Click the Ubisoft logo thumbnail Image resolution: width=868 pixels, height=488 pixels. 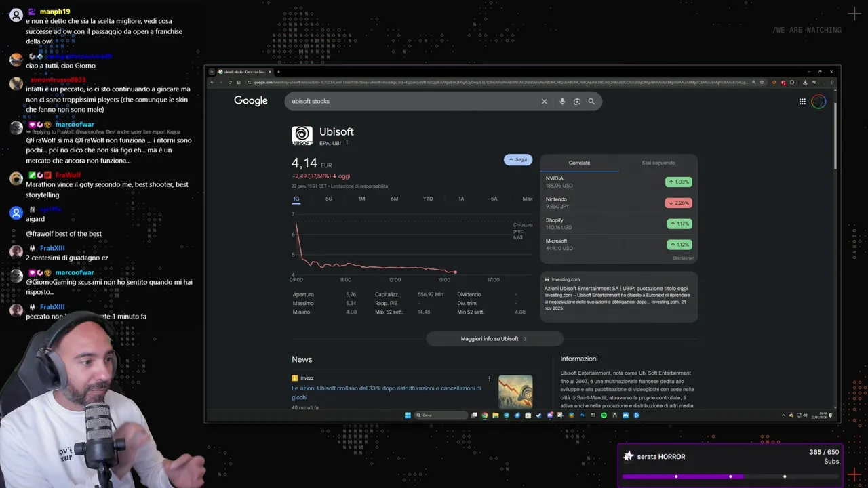(302, 136)
